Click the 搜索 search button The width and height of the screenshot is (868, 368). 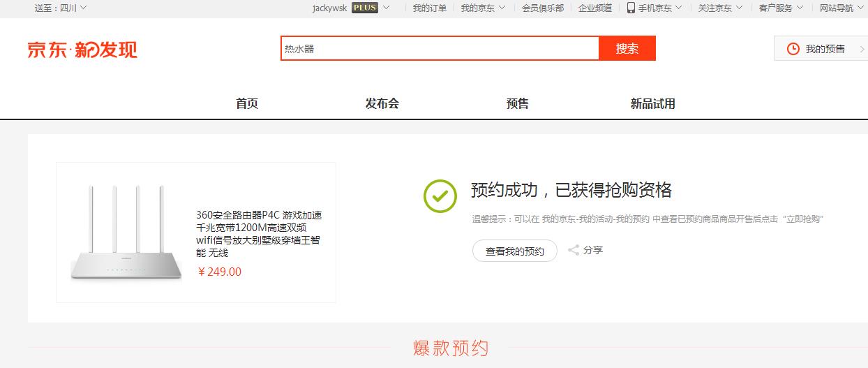(627, 48)
